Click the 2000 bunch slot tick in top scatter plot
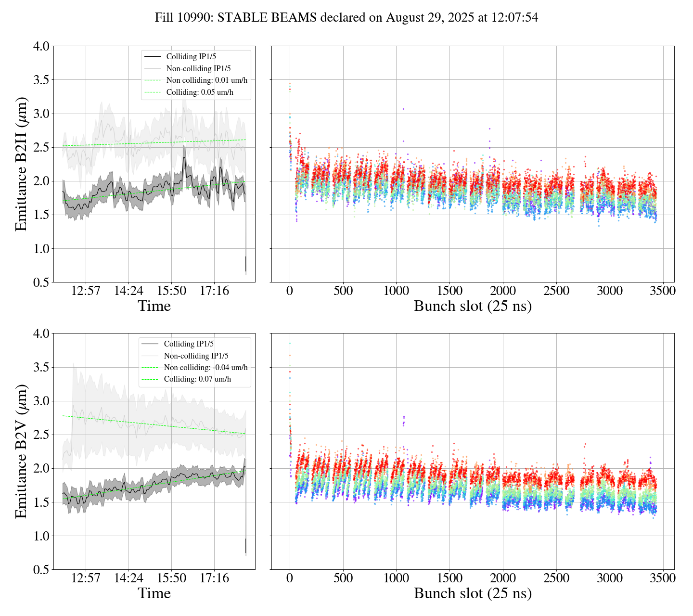The width and height of the screenshot is (693, 616). [503, 291]
